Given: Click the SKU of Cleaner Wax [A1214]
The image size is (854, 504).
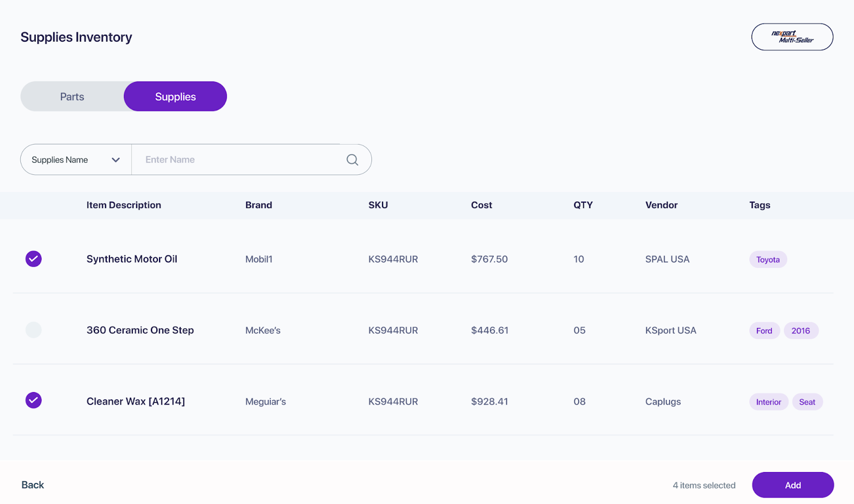Looking at the screenshot, I should (393, 402).
